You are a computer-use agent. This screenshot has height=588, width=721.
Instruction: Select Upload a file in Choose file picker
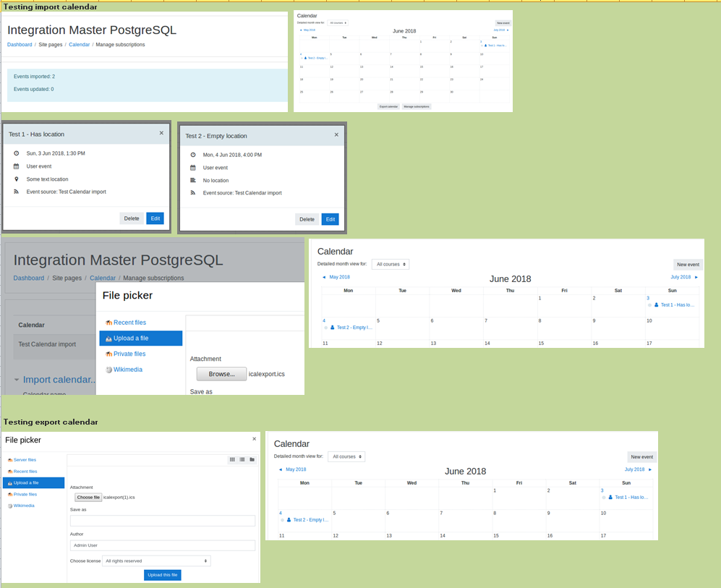point(33,482)
